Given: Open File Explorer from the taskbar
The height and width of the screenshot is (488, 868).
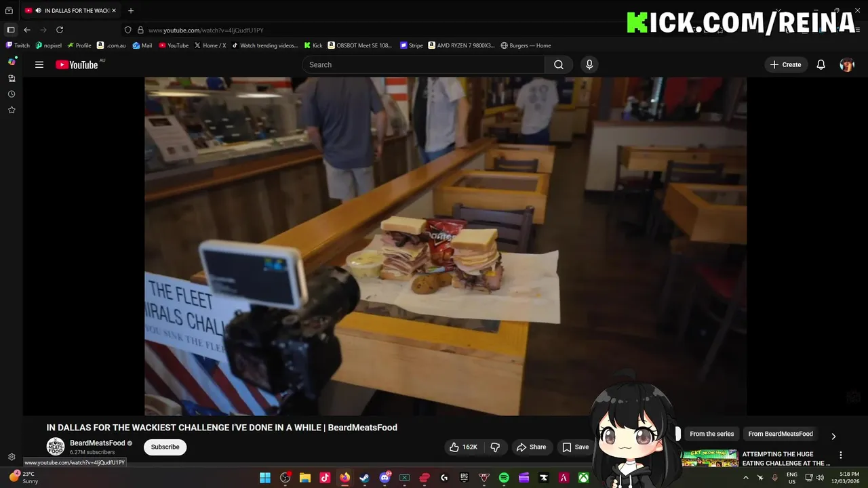Looking at the screenshot, I should (x=305, y=478).
